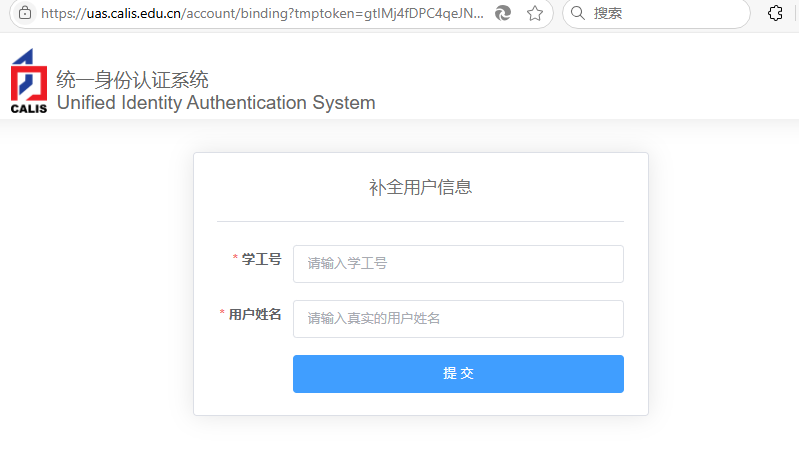Click the search magnifier icon
The image size is (799, 466).
pyautogui.click(x=578, y=13)
